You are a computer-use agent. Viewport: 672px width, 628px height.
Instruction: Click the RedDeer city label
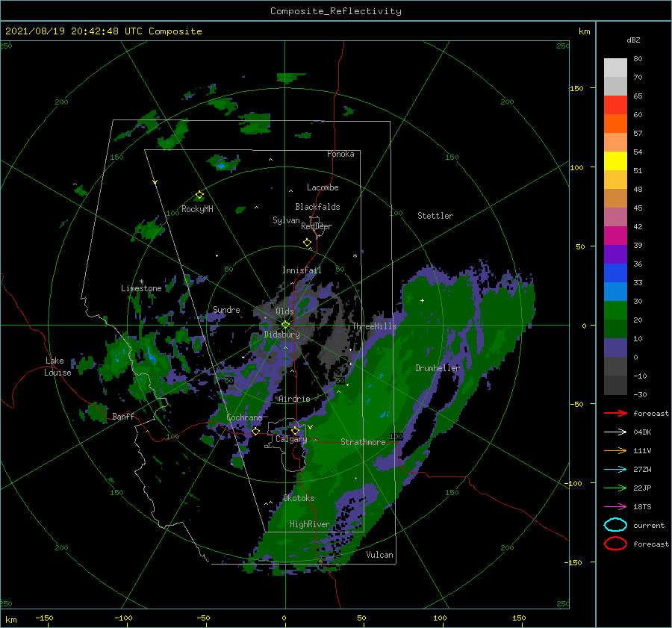pyautogui.click(x=317, y=226)
